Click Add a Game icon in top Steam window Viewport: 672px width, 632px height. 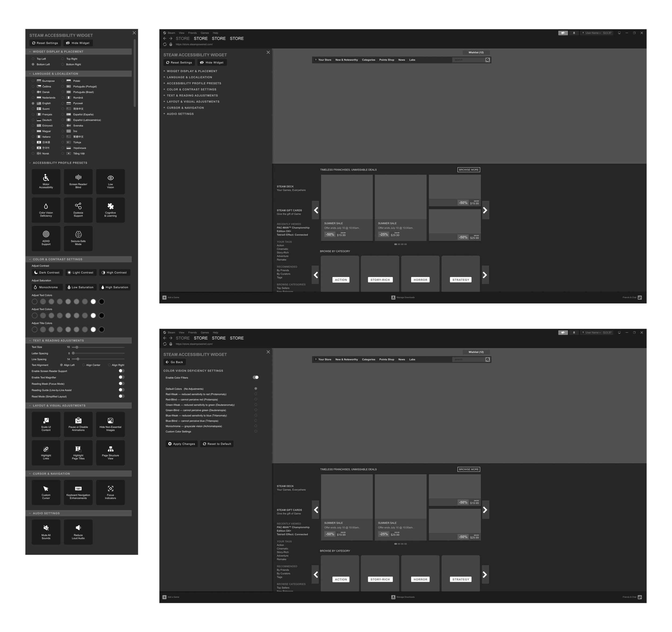point(164,297)
